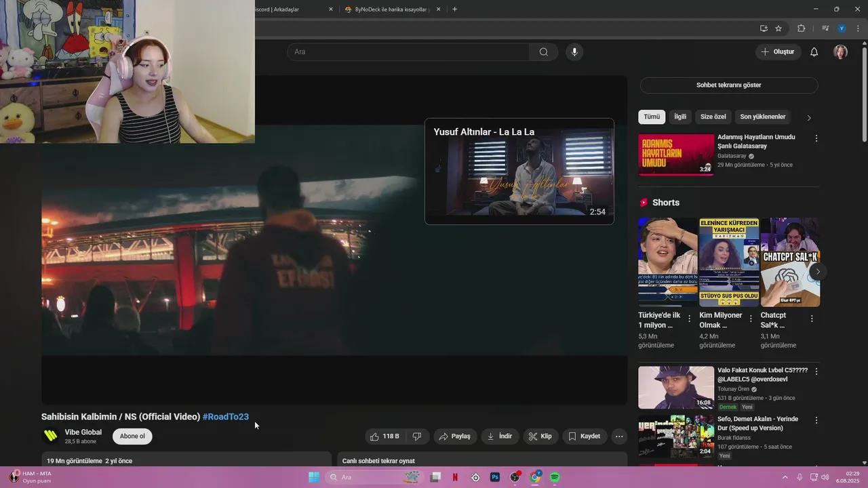
Task: Open options for Valo Fakat Konuk Lvbel C5 video
Action: coord(816,371)
